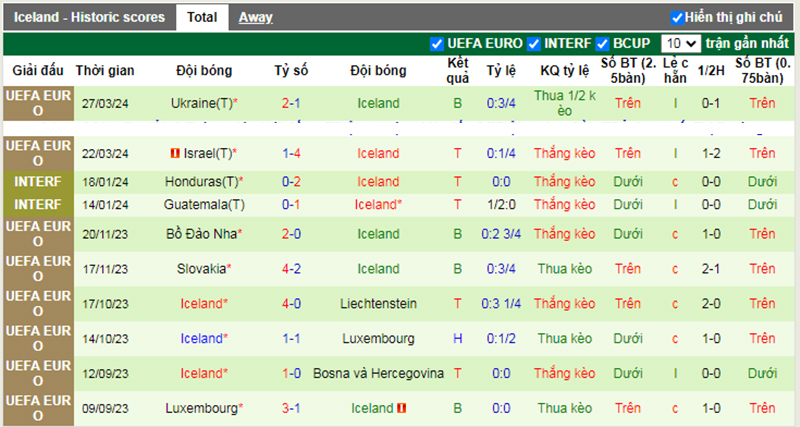Open the Liechtenstein team link
The width and height of the screenshot is (800, 427).
[378, 303]
